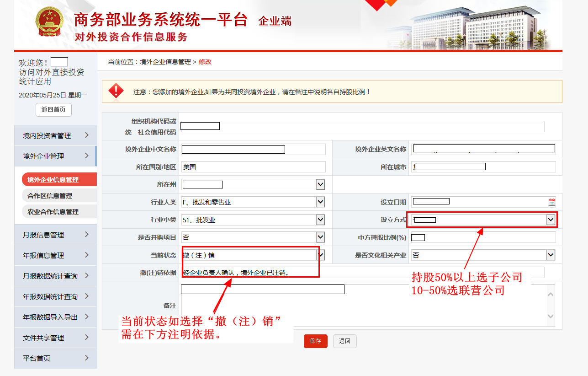Open the 设立方式 dropdown
588x376 pixels.
click(551, 220)
